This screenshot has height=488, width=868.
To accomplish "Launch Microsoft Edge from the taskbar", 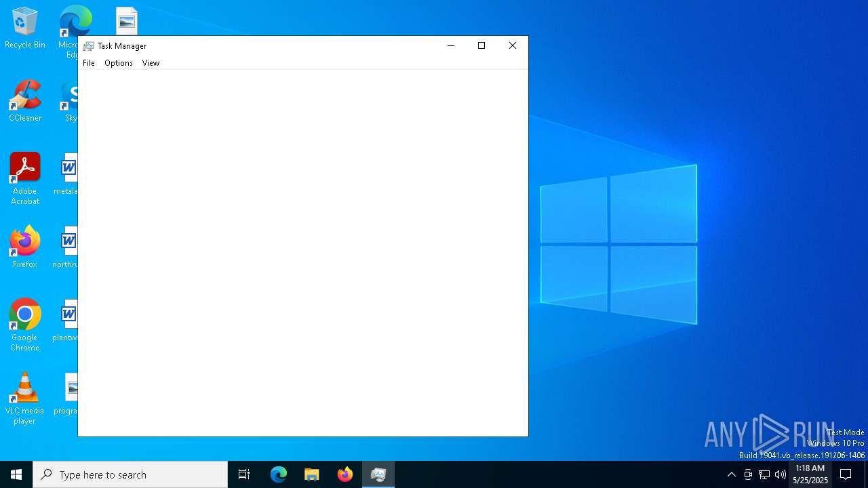I will pos(279,474).
